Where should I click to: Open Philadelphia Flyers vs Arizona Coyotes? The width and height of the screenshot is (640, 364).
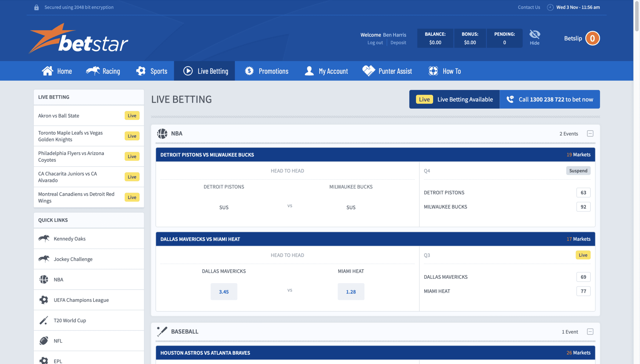click(89, 156)
